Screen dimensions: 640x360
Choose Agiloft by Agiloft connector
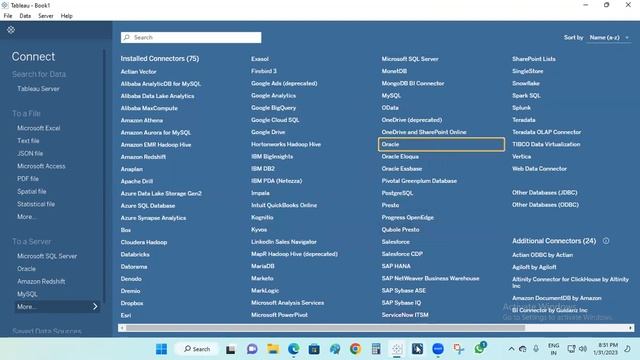534,267
